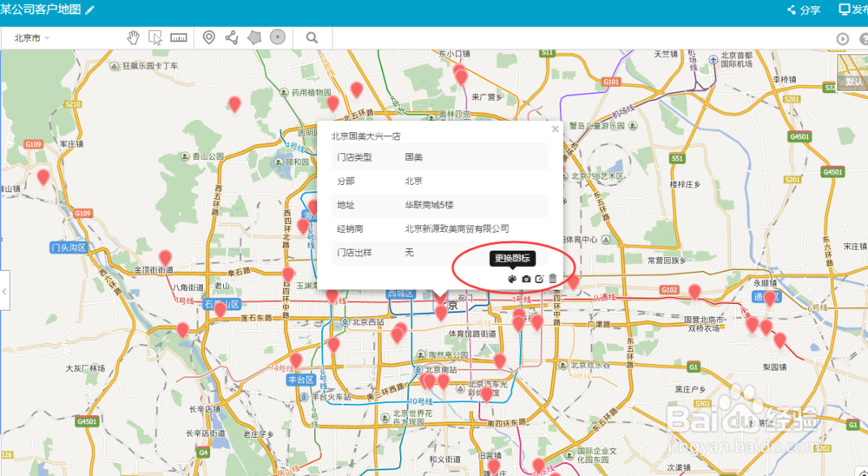Screen dimensions: 868x476
Task: Expand the left side panel arrow
Action: coord(4,291)
